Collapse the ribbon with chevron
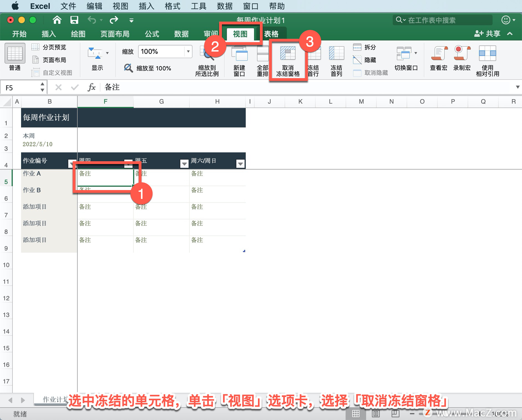The width and height of the screenshot is (522, 420). point(510,34)
